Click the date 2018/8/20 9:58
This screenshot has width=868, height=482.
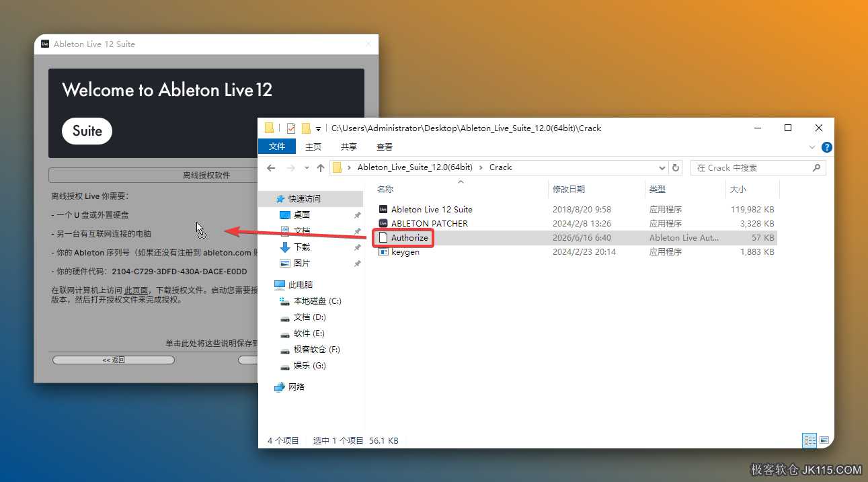[582, 210]
